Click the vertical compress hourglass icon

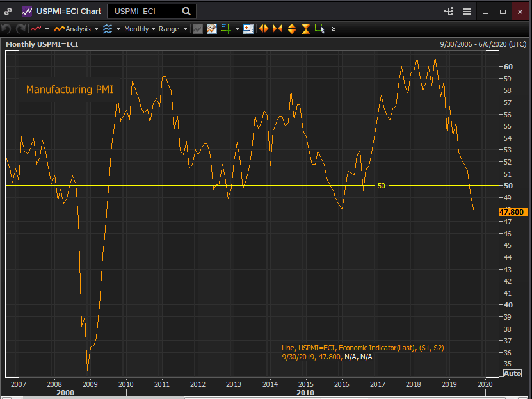pos(305,29)
